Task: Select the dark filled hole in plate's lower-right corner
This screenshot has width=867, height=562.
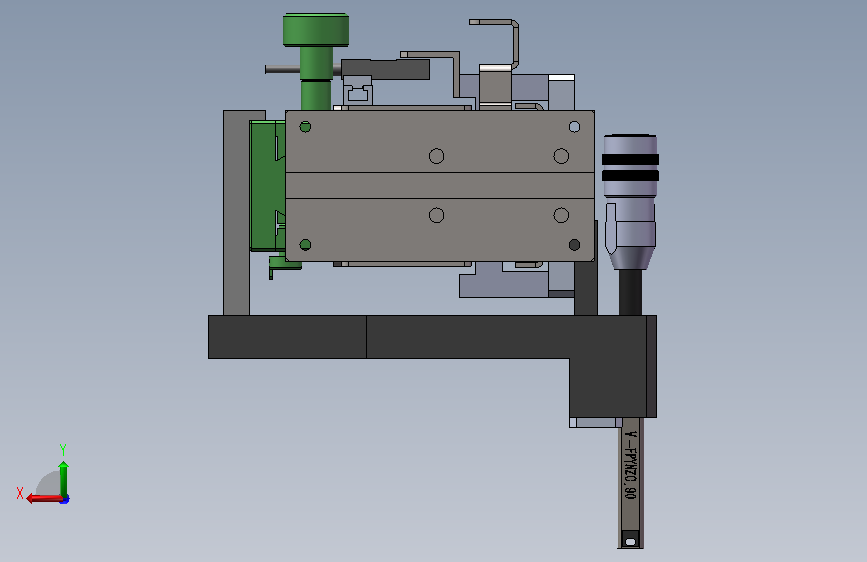Action: point(574,244)
